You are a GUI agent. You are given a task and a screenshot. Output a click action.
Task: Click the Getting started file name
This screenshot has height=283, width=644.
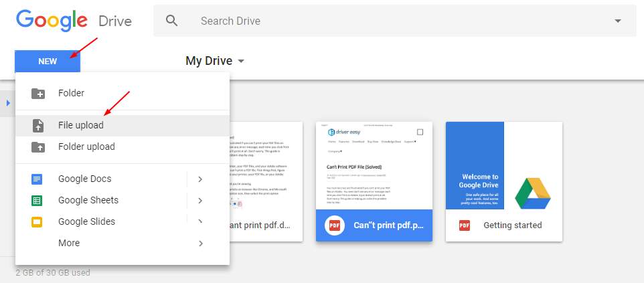(x=513, y=225)
